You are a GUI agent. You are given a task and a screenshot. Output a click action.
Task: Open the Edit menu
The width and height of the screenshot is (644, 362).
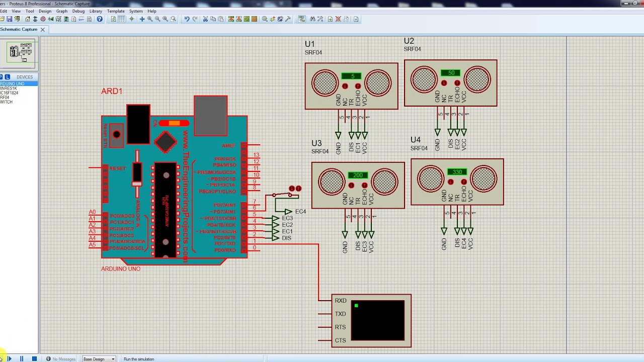coord(4,11)
